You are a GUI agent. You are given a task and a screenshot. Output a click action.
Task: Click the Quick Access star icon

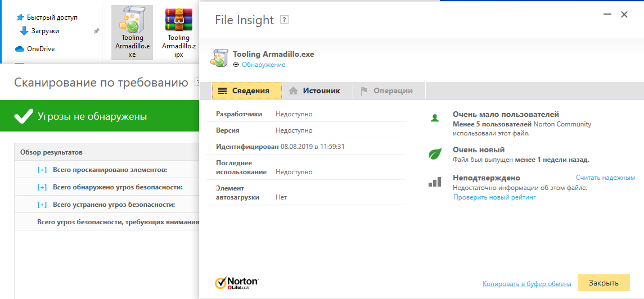[20, 17]
